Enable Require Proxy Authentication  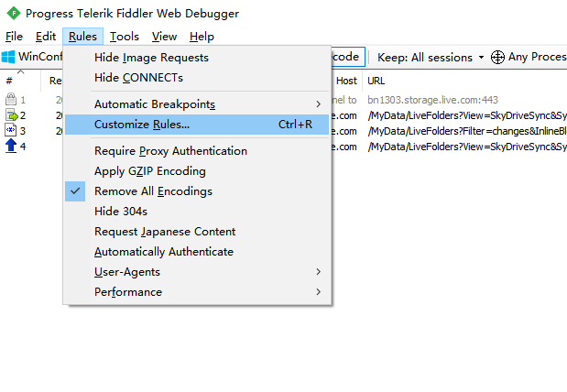197,151
